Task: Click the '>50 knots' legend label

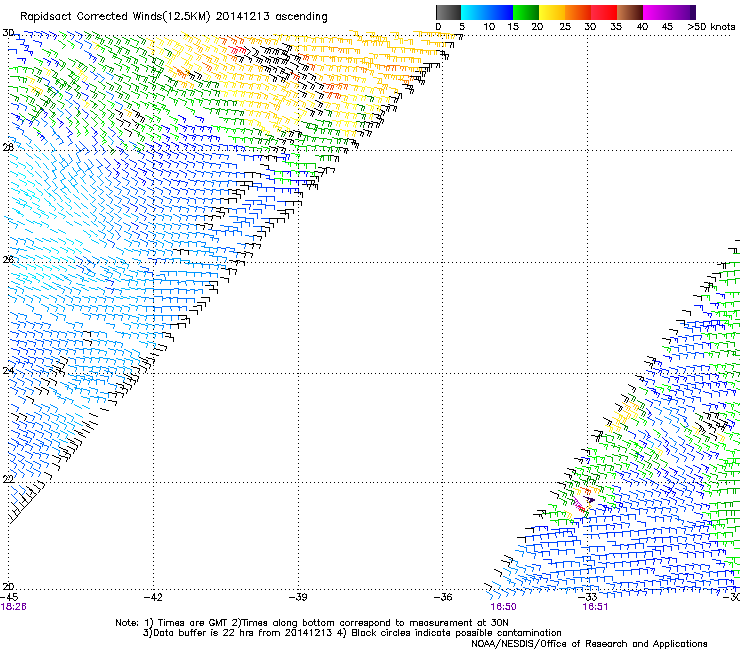Action: point(712,27)
